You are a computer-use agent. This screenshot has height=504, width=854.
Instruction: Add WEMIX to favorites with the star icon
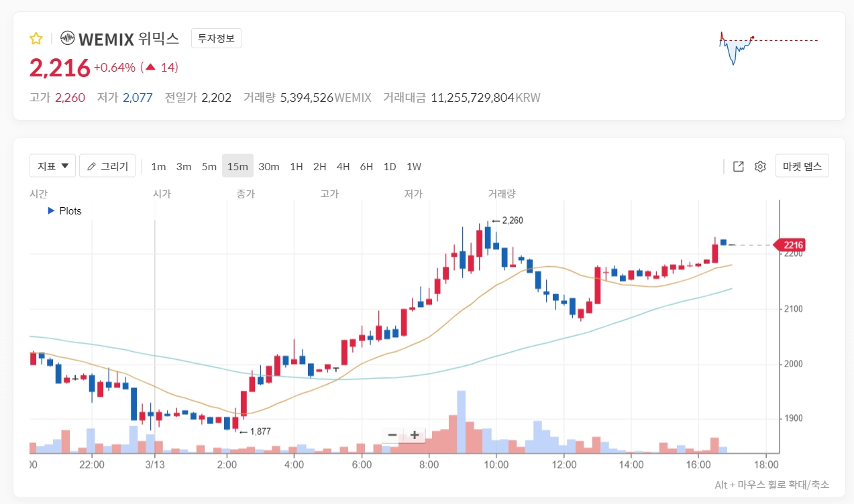(x=36, y=38)
